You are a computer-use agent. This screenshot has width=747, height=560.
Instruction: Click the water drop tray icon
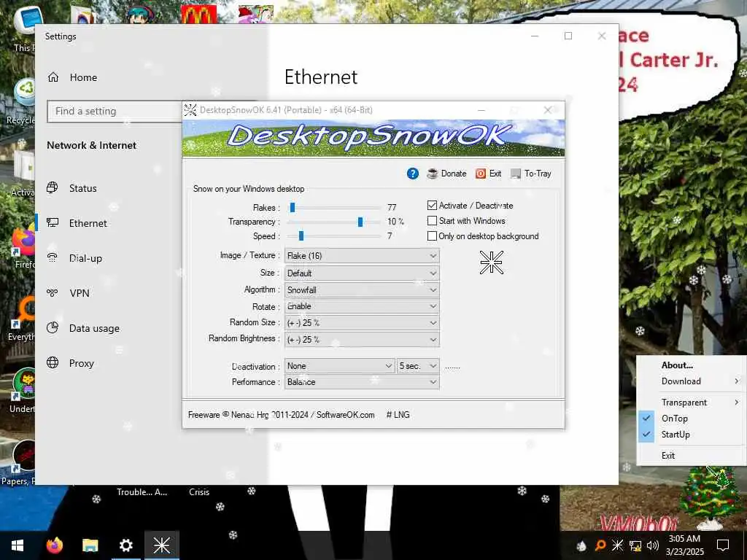coord(581,546)
